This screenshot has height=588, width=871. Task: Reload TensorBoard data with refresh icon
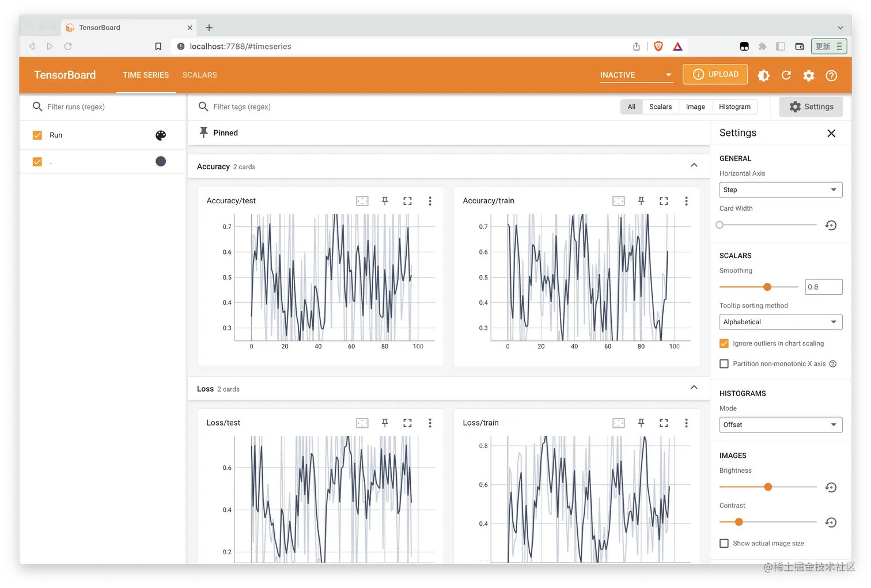click(x=786, y=75)
